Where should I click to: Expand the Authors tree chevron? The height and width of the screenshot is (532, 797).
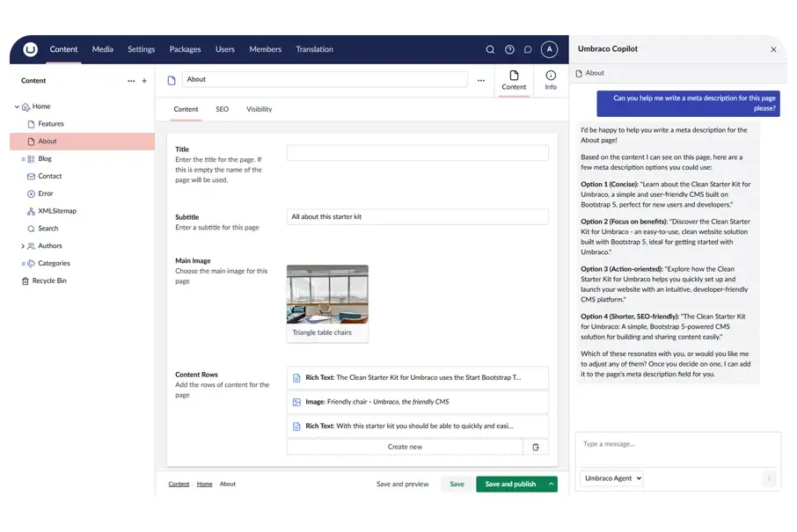coord(22,246)
